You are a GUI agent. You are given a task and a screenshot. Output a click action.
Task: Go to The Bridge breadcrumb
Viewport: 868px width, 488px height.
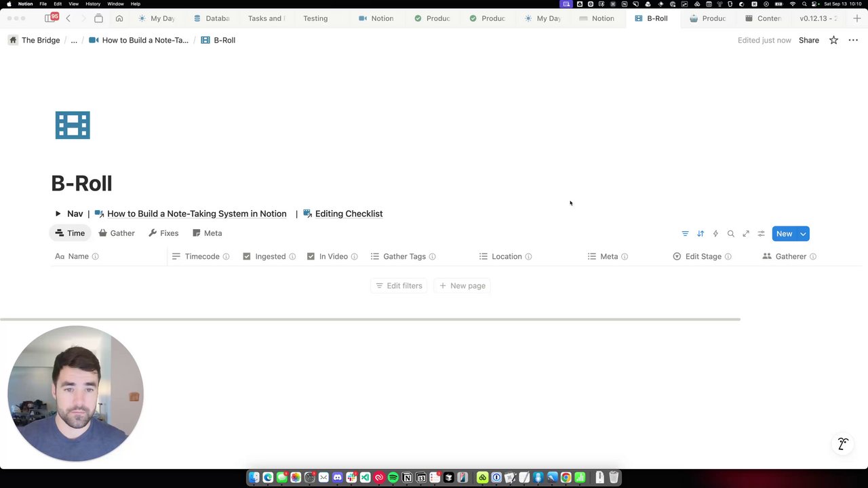(34, 40)
